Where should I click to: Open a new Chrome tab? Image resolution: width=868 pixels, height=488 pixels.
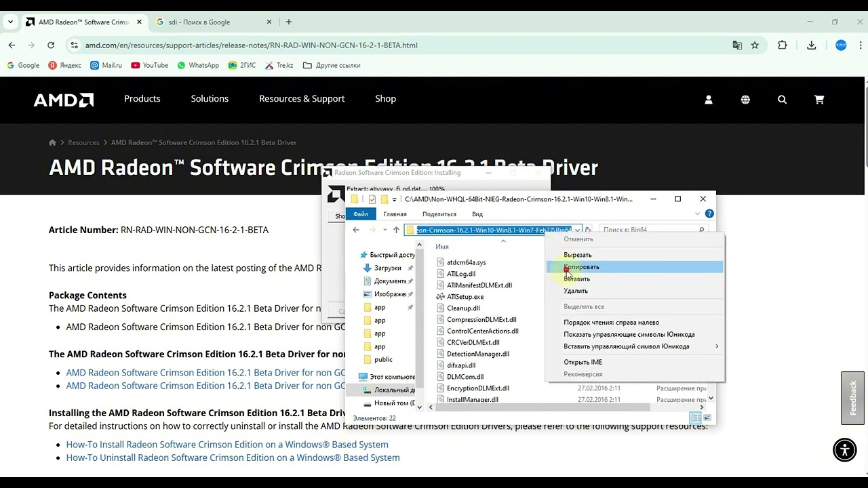(x=289, y=22)
